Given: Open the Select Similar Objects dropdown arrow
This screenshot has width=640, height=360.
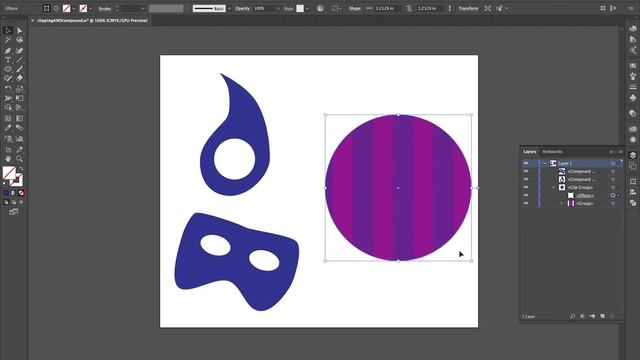Looking at the screenshot, I should pos(507,8).
